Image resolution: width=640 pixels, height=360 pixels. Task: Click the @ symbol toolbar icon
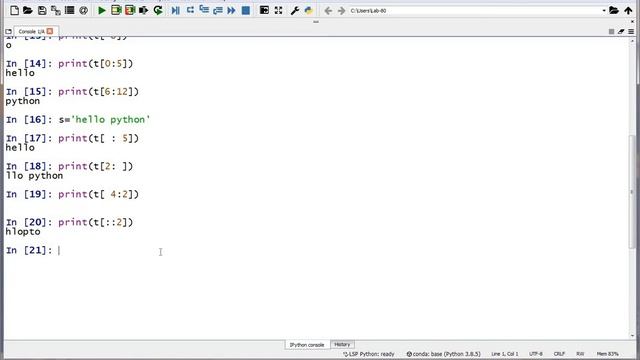click(83, 11)
